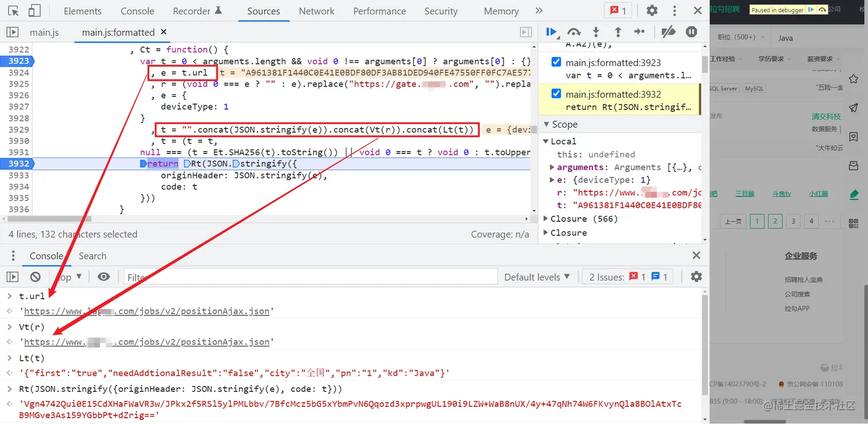Click the red error count badge
868x424 pixels.
pyautogui.click(x=618, y=10)
